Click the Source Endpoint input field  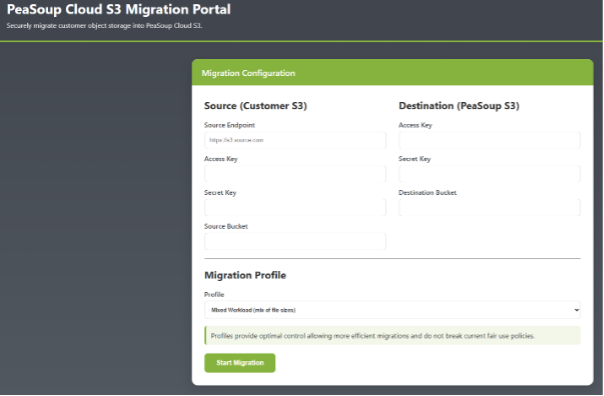pos(295,140)
